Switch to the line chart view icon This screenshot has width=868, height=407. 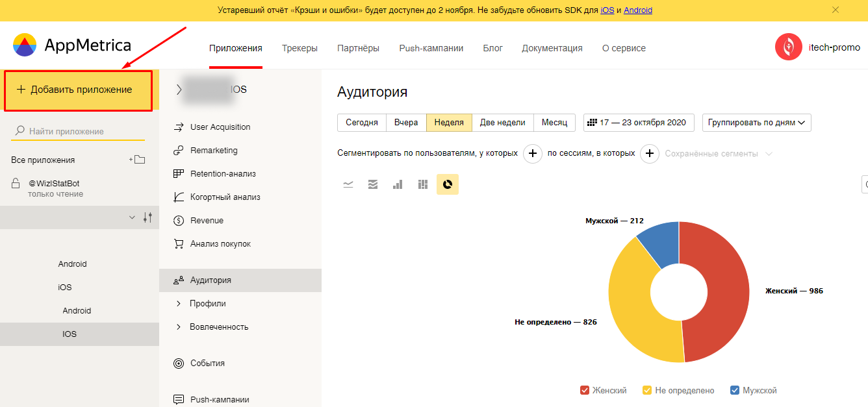pyautogui.click(x=348, y=184)
